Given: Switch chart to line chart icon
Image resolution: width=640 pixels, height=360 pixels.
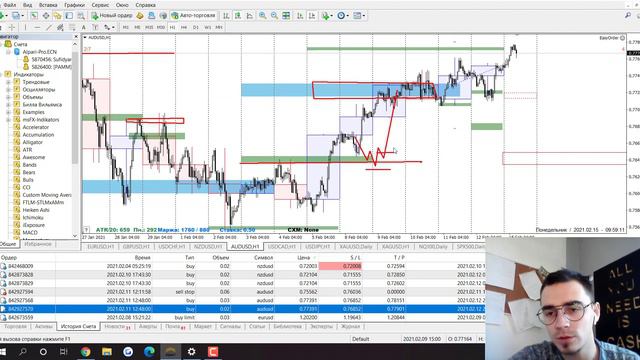Looking at the screenshot, I should pyautogui.click(x=249, y=16).
